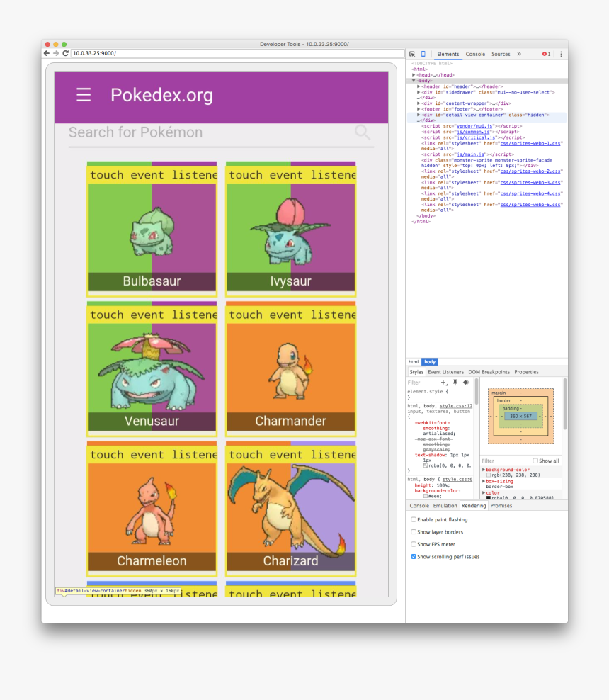Click the animation controls diamond icon
Viewport: 609px width, 700px height.
pyautogui.click(x=466, y=383)
